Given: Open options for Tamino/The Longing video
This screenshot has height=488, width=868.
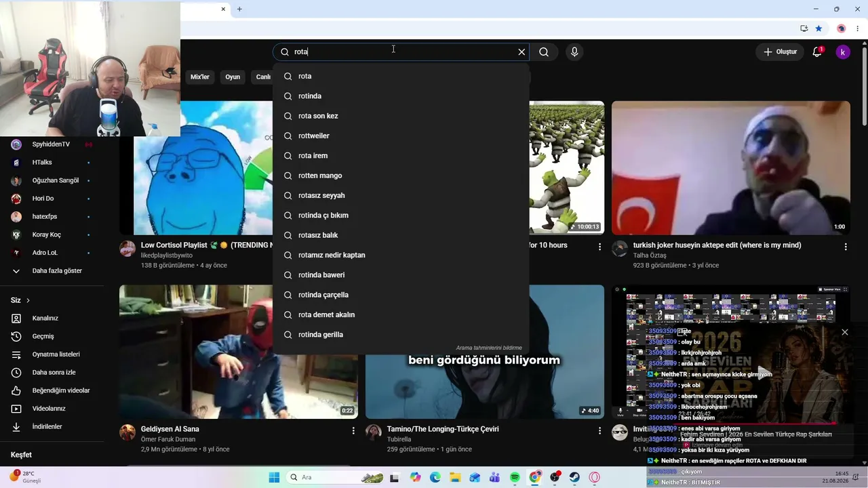Looking at the screenshot, I should [599, 430].
